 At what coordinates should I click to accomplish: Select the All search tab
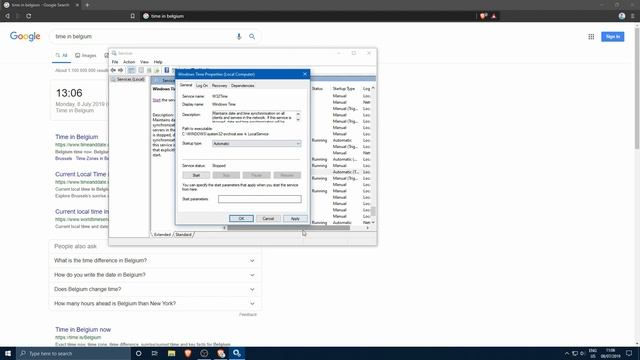61,56
